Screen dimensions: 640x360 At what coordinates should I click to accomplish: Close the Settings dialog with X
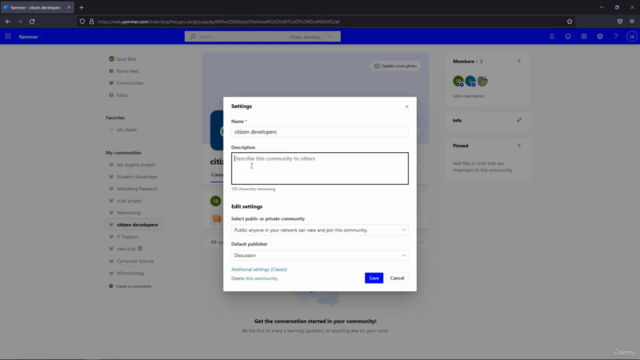point(407,107)
